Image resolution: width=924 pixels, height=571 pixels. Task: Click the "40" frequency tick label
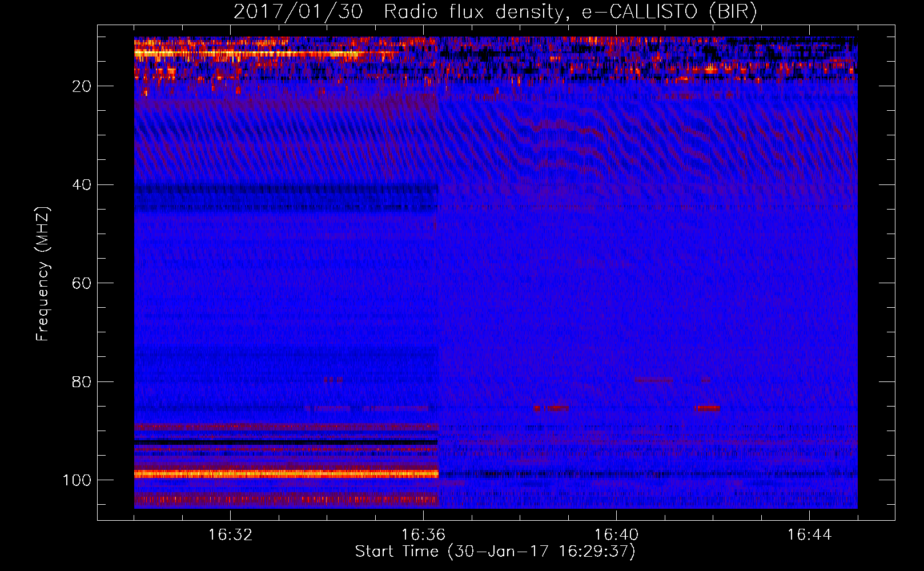82,185
